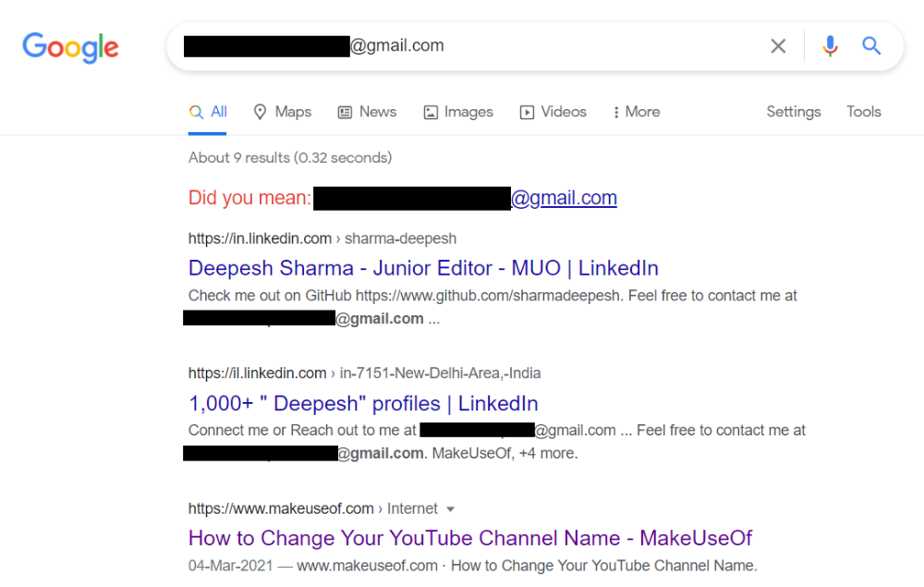Open the Tools options
Screen dimensions: 924x587
click(863, 111)
